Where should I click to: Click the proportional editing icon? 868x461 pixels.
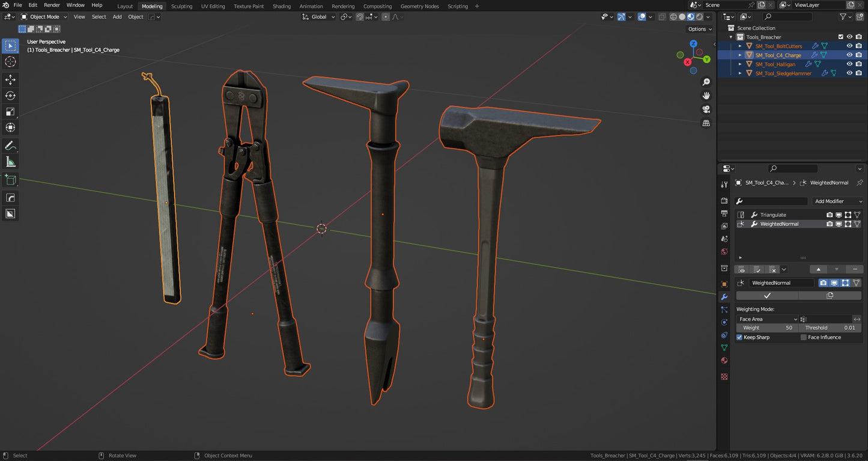point(385,16)
